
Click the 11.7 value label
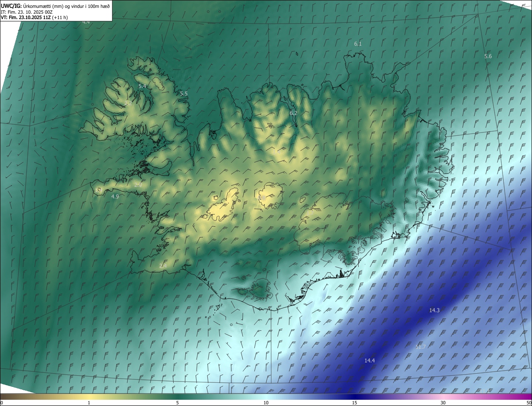pyautogui.click(x=421, y=347)
